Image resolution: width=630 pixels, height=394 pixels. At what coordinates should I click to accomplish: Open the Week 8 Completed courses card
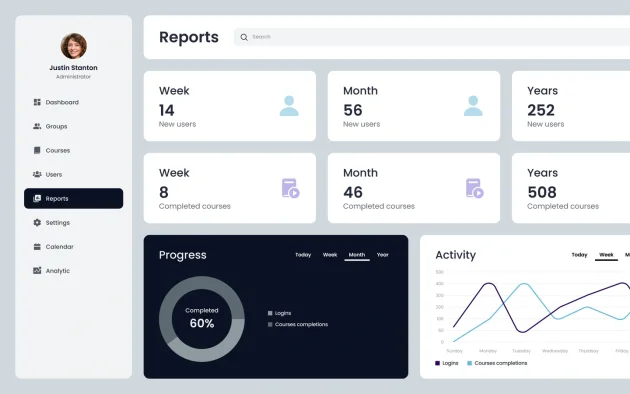pyautogui.click(x=230, y=188)
